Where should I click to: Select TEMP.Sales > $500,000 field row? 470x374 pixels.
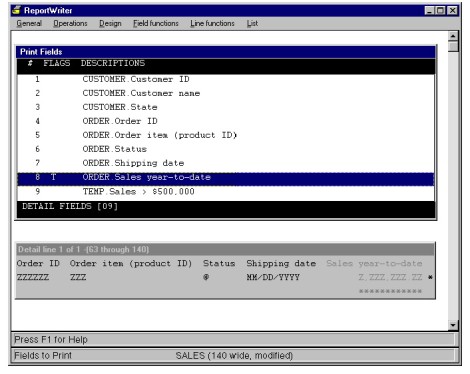point(226,192)
